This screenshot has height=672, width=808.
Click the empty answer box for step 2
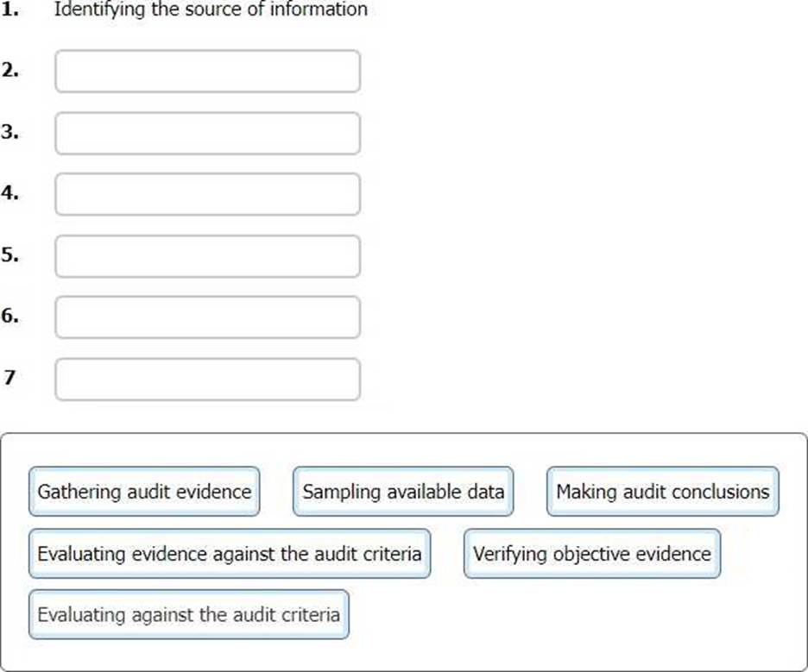208,71
